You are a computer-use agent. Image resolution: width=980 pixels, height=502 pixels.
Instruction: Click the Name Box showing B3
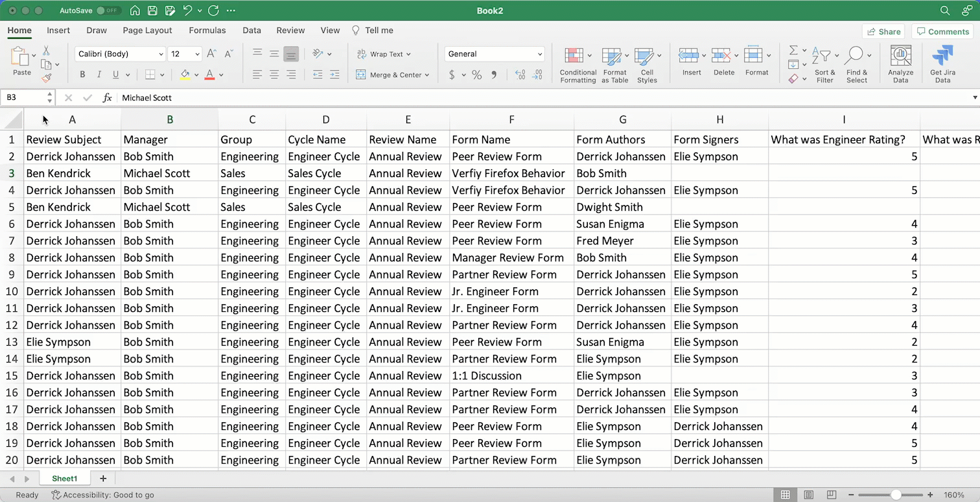point(23,98)
